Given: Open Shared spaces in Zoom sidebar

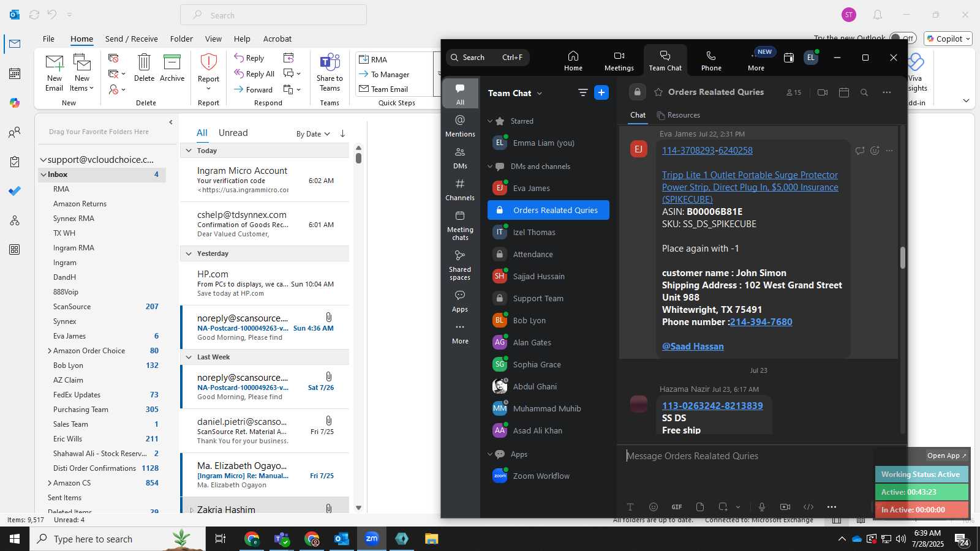Looking at the screenshot, I should coord(460,265).
